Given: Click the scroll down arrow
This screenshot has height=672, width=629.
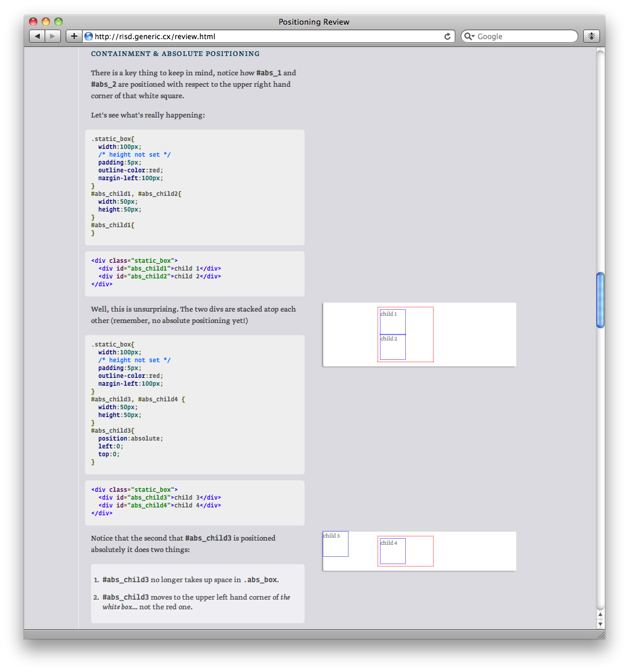Looking at the screenshot, I should coord(600,624).
